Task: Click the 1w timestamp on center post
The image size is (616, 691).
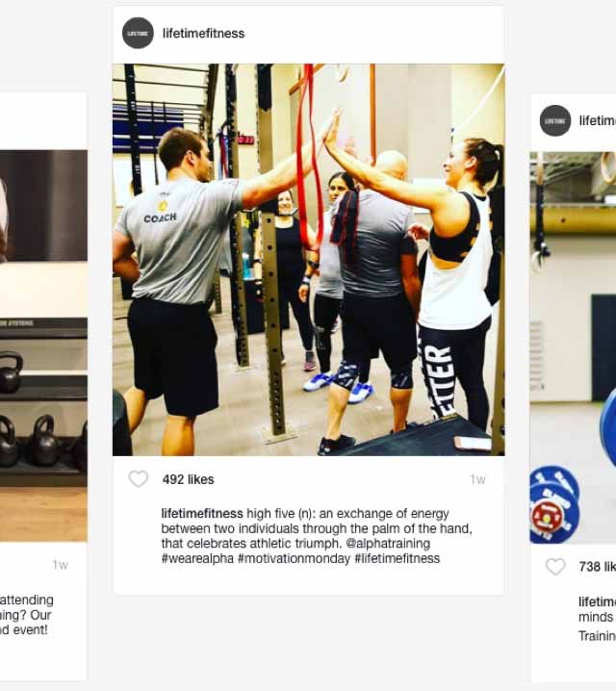Action: pyautogui.click(x=477, y=479)
